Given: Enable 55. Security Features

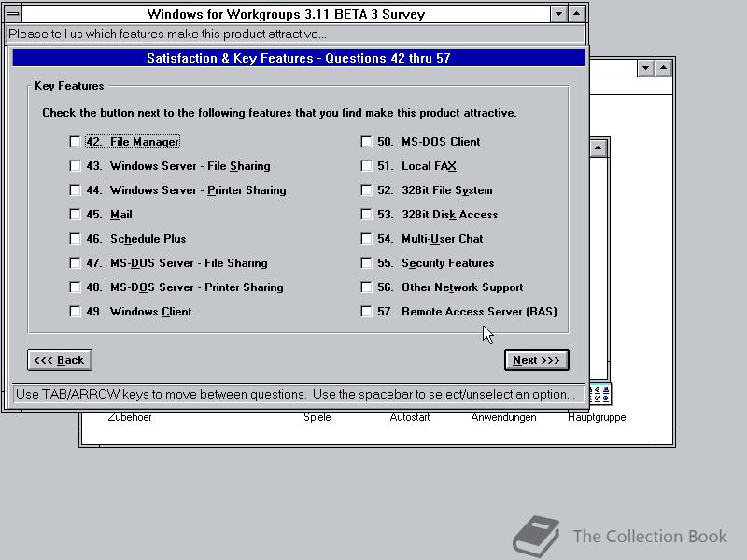Looking at the screenshot, I should 366,263.
